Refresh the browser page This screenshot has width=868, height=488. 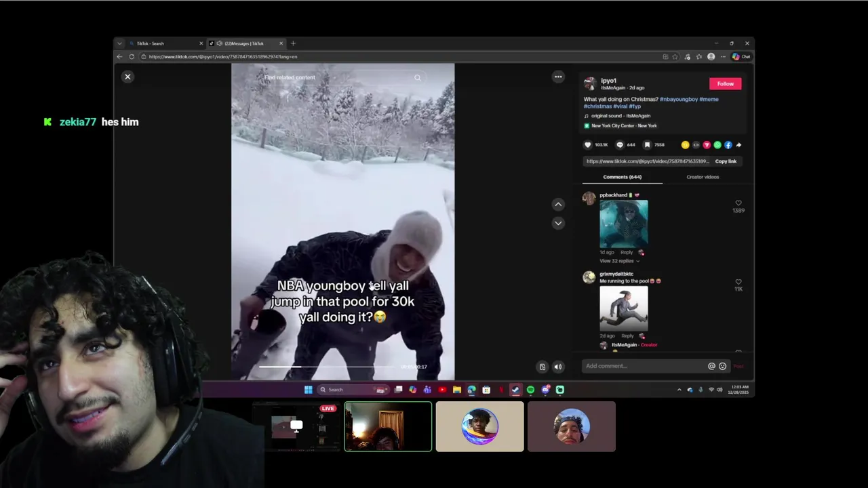click(x=132, y=57)
